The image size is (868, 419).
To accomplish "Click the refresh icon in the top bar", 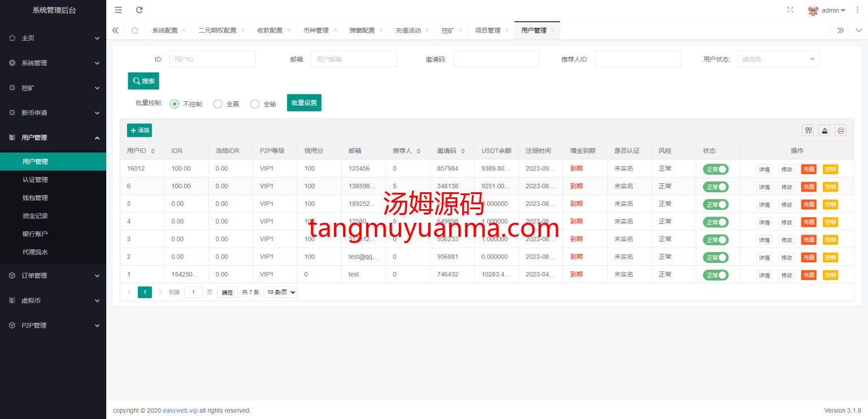I will pyautogui.click(x=139, y=10).
